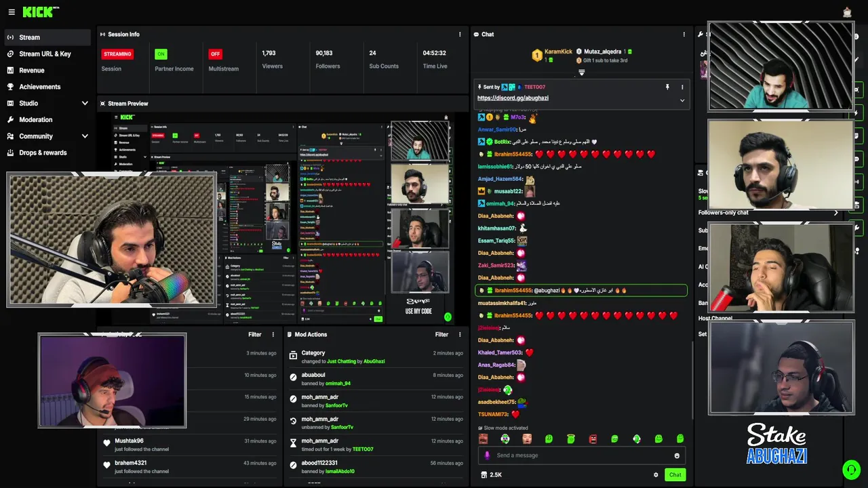
Task: Click brahem4321 follow notification
Action: (190, 466)
